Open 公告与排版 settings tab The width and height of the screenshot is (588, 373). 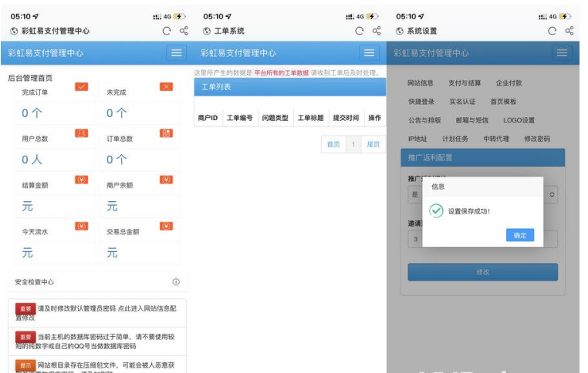coord(424,120)
